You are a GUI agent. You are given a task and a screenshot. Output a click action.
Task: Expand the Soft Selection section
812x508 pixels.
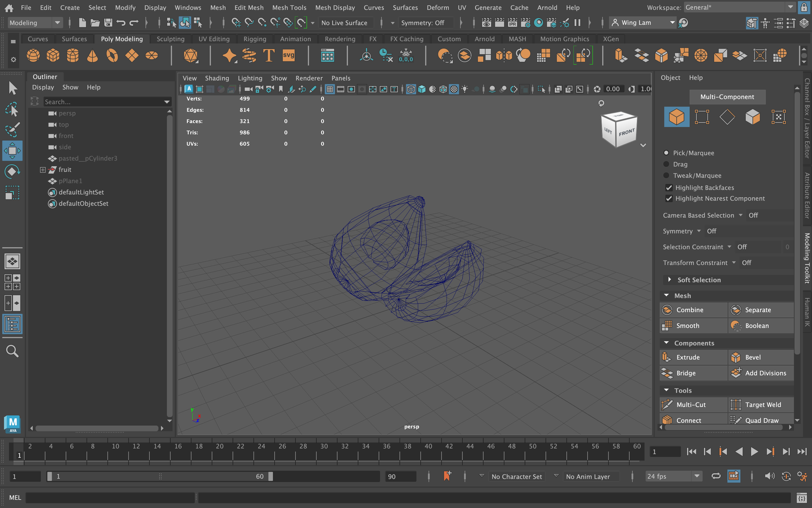(670, 279)
